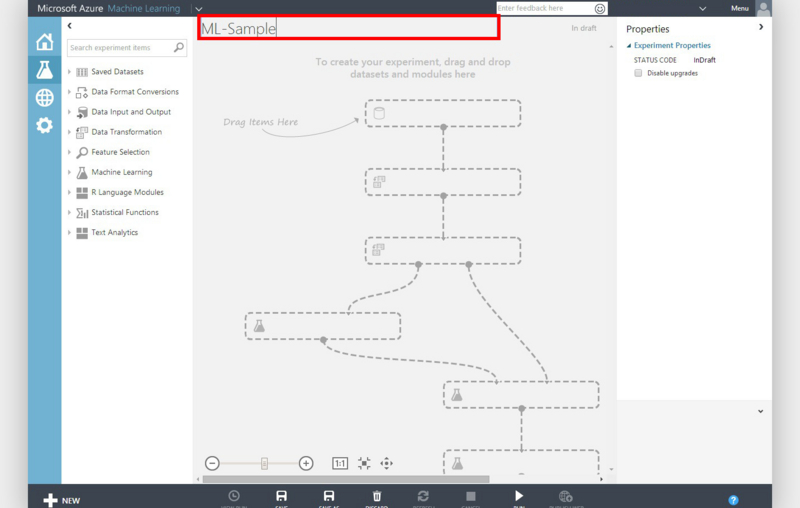Screen dimensions: 800x508
Task: Collapse the Properties panel with right chevron
Action: 761,27
